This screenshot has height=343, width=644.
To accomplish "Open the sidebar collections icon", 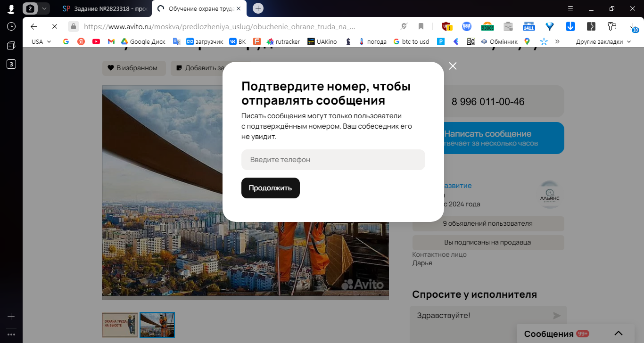I will pyautogui.click(x=11, y=45).
